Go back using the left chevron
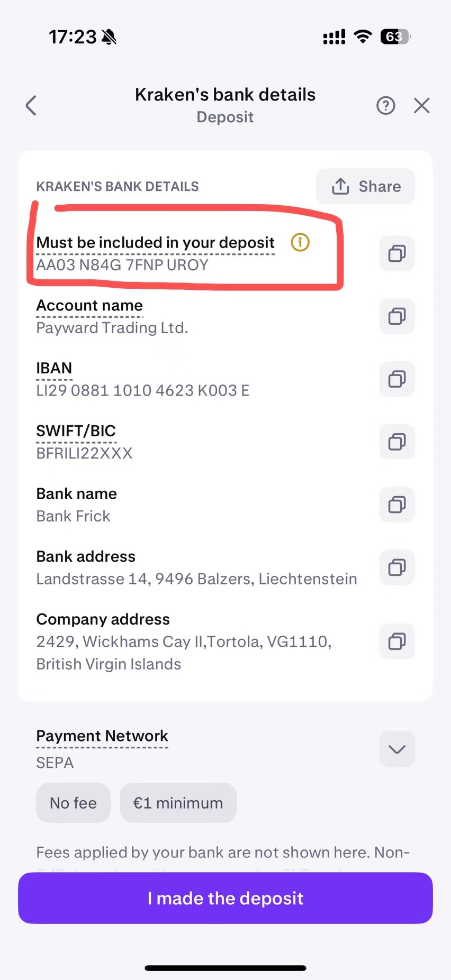Screen dimensions: 451x980 [31, 105]
